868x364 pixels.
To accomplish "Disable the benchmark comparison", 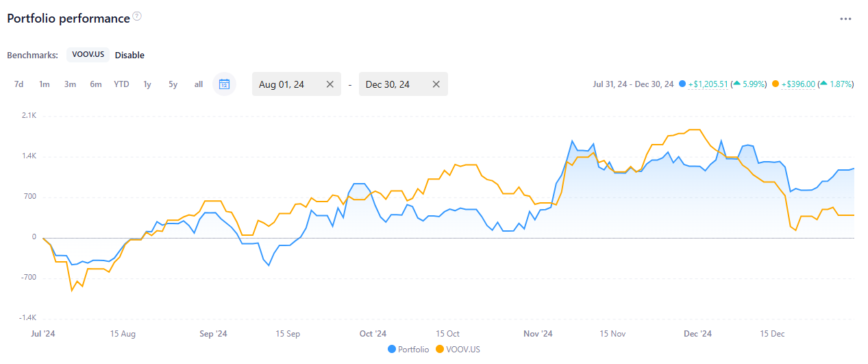I will coord(129,55).
